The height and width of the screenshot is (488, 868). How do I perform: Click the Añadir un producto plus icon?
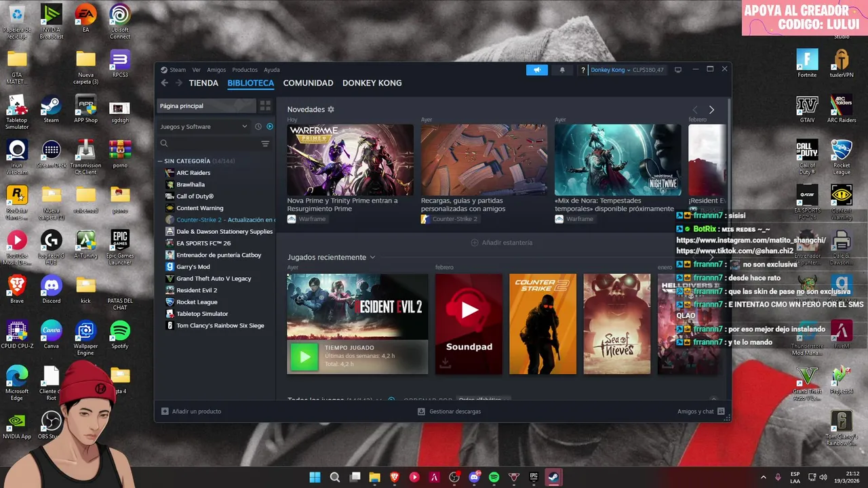(x=165, y=411)
